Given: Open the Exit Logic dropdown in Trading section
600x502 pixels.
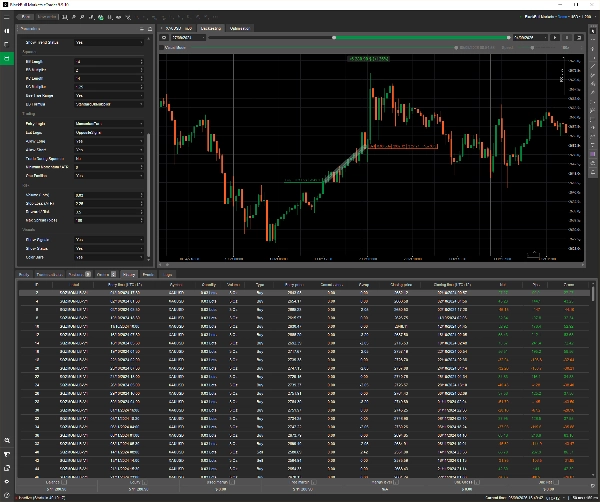Looking at the screenshot, I should (109, 132).
